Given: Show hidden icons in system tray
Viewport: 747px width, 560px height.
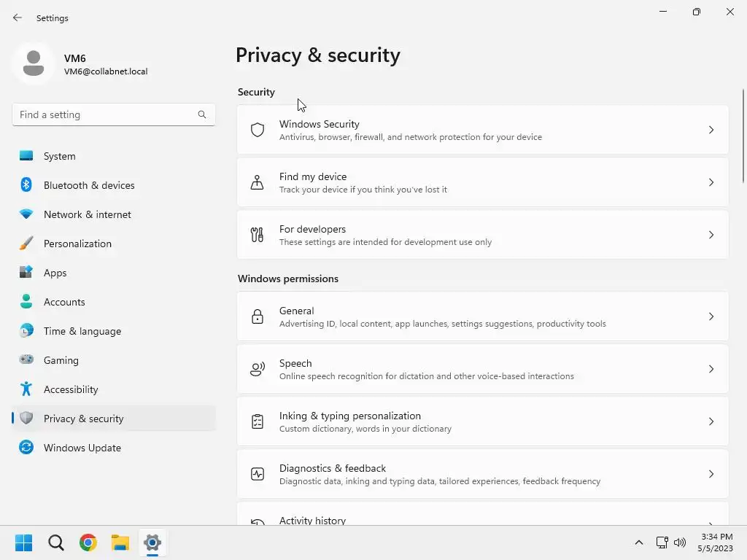Looking at the screenshot, I should tap(639, 542).
